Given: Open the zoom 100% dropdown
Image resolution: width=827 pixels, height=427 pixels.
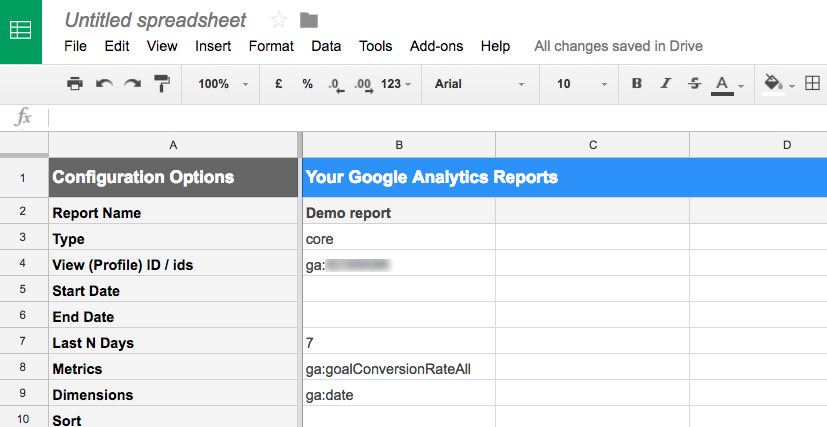Looking at the screenshot, I should tap(223, 84).
